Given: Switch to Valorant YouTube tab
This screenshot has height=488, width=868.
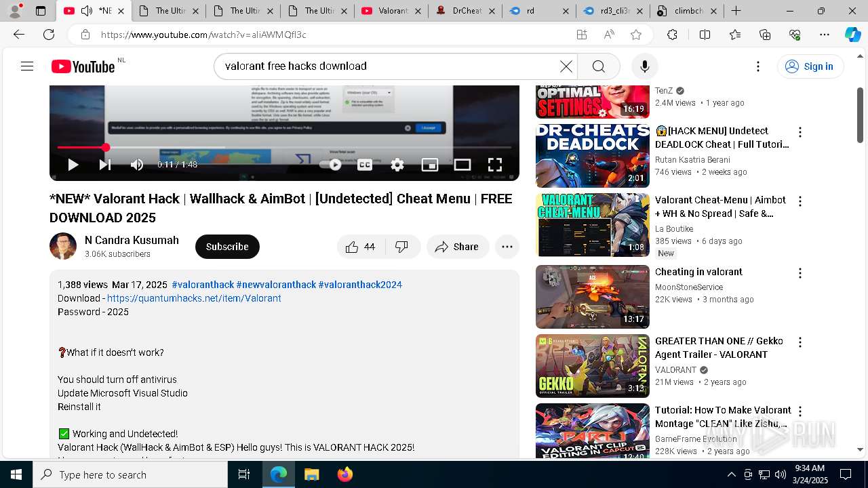Looking at the screenshot, I should tap(391, 11).
